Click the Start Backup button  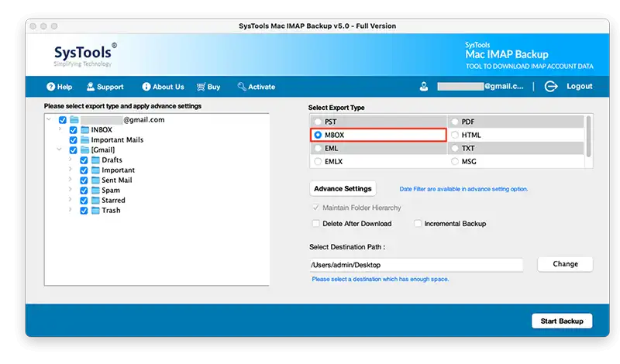(x=562, y=321)
